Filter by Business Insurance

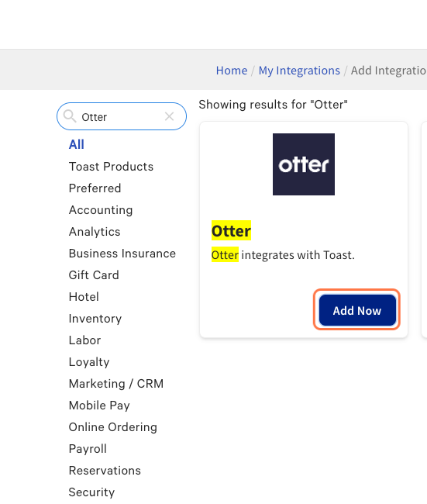(x=122, y=254)
